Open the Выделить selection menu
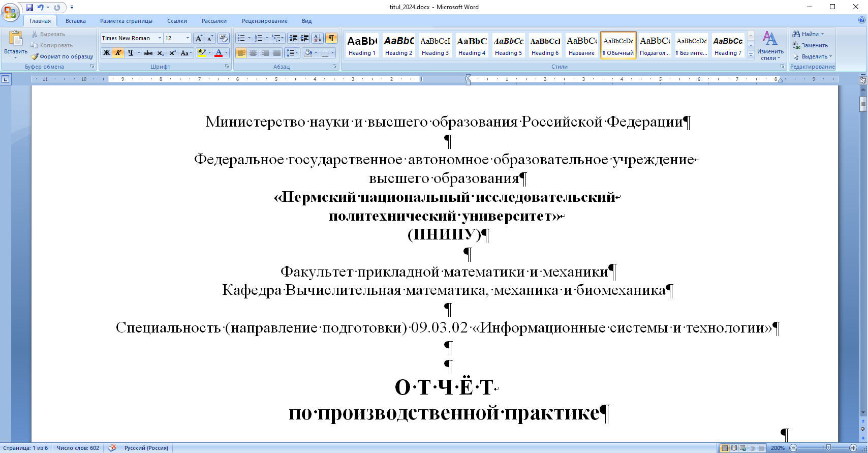868x453 pixels. pyautogui.click(x=813, y=56)
